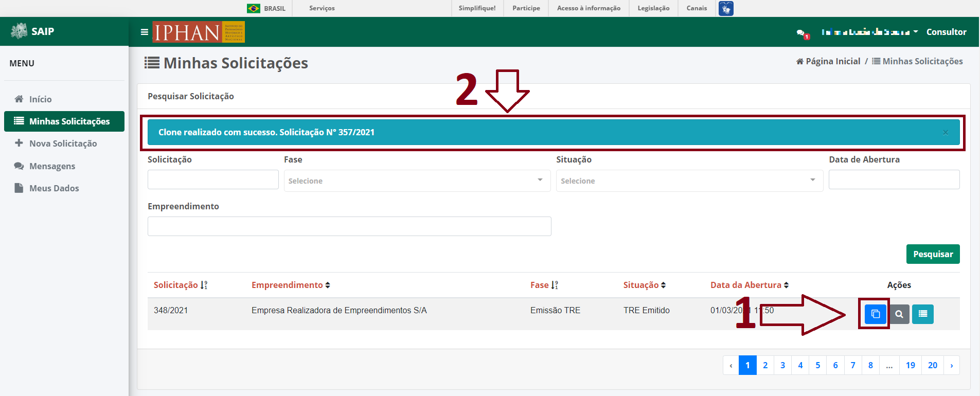
Task: Click the TRE Emitido cell
Action: coord(646,310)
